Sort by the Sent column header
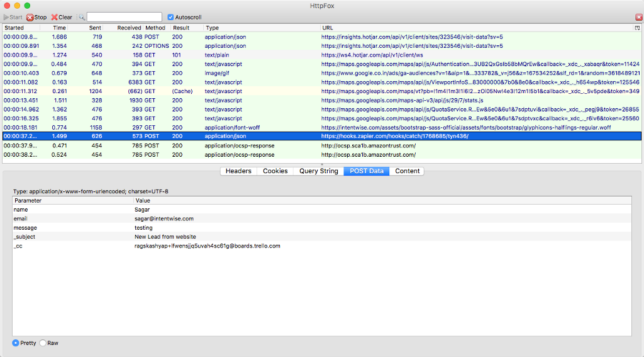 coord(86,28)
